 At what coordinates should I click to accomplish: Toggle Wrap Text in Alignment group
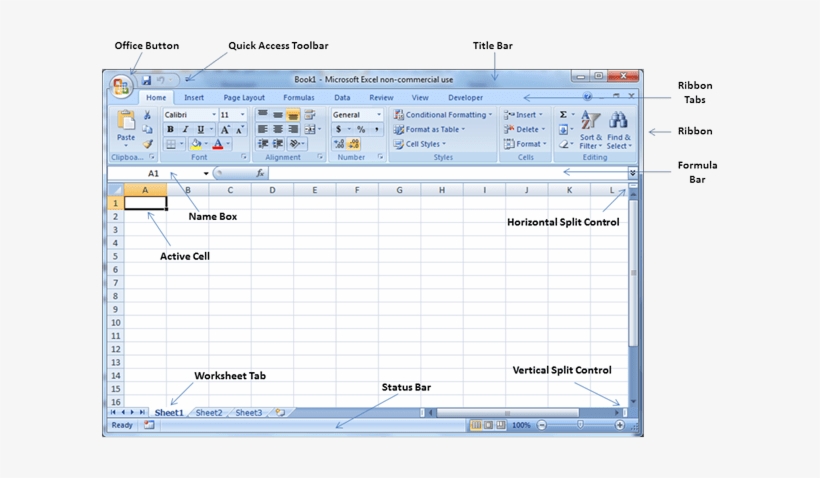(x=310, y=115)
